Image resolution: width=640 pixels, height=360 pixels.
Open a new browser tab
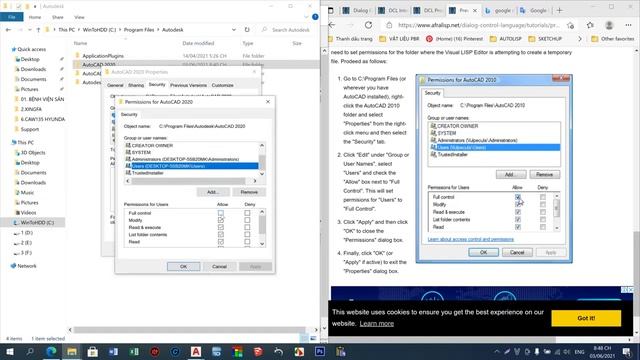(560, 10)
